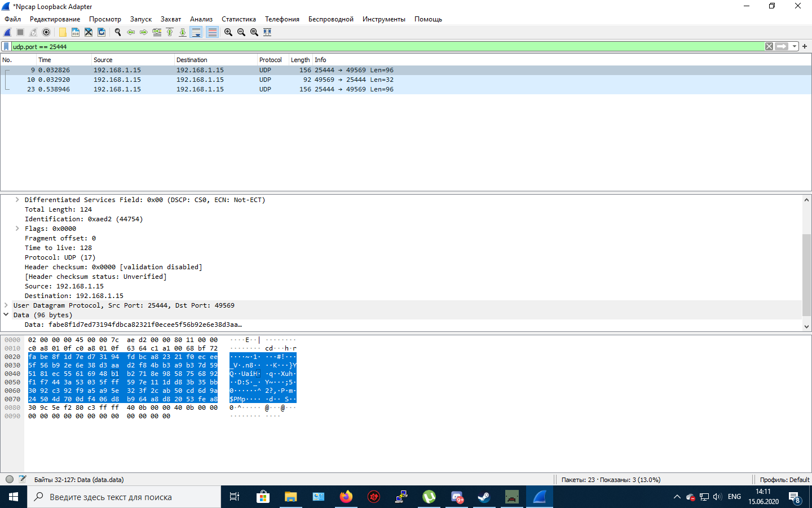Restart the current capture

(33, 32)
